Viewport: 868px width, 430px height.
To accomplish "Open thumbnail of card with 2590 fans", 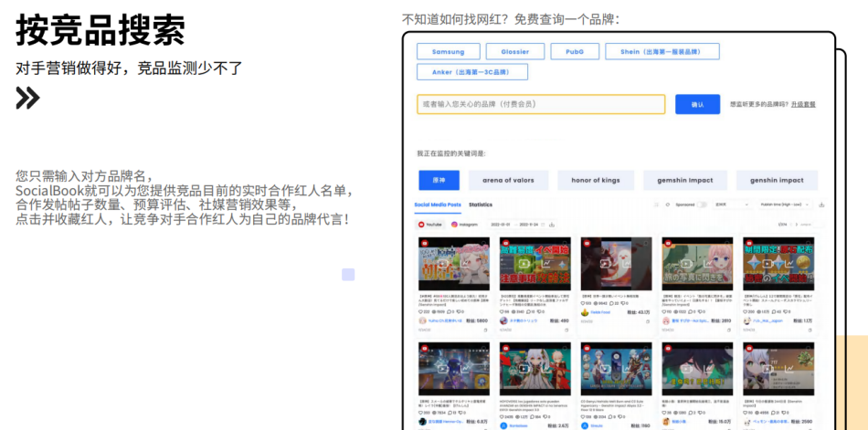I will pos(778,369).
